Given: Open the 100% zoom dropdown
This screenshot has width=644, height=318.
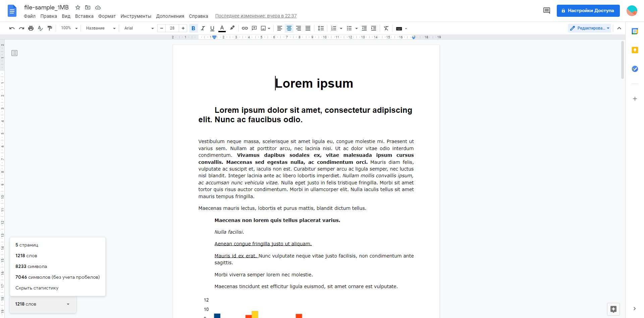Looking at the screenshot, I should point(69,28).
